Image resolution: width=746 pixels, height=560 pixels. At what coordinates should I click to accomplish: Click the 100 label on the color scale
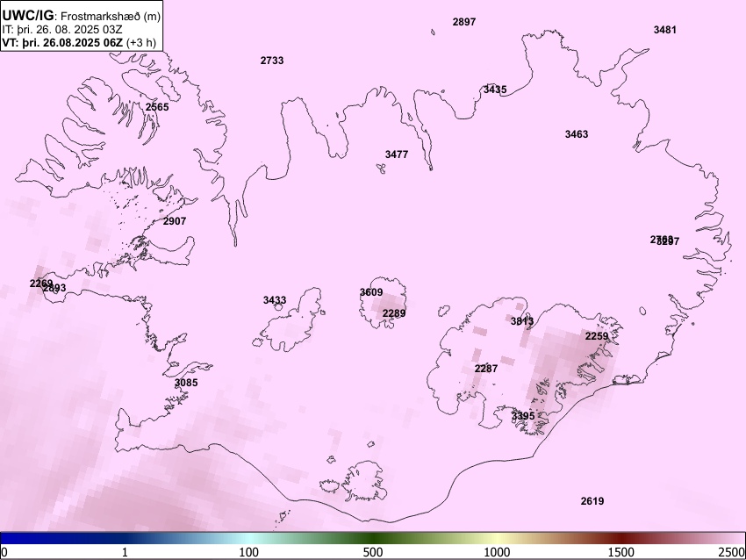coord(249,552)
